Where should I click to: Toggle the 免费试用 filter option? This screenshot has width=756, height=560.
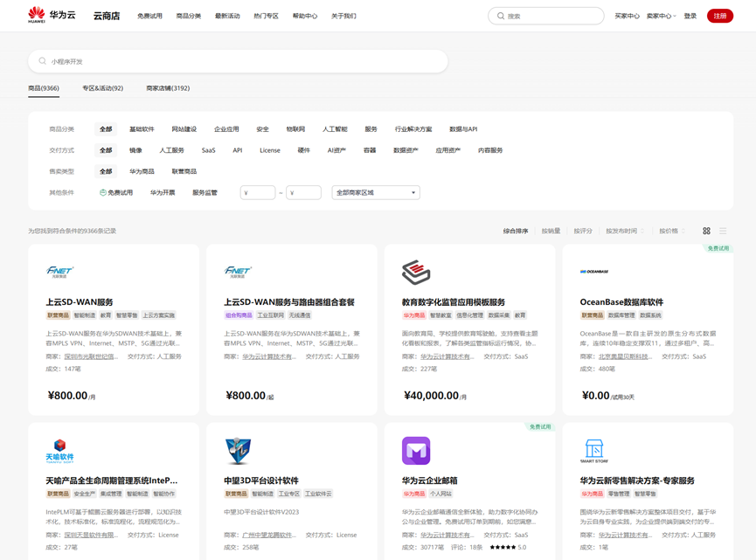[116, 192]
